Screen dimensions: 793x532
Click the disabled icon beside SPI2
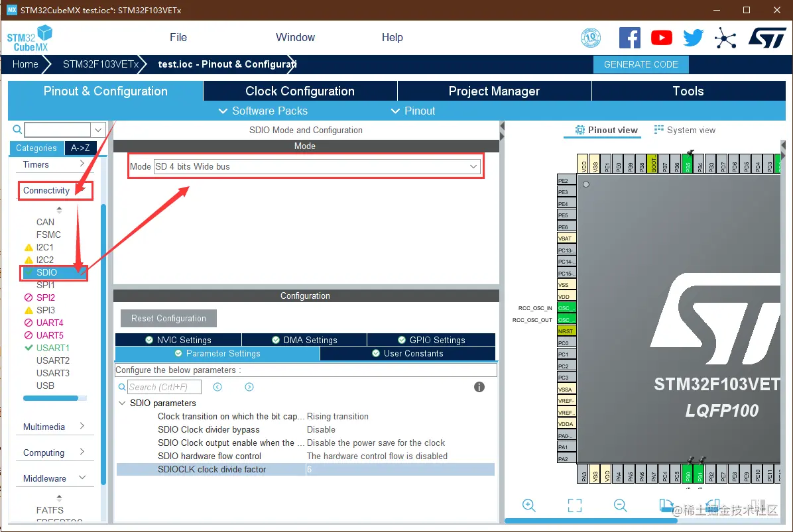coord(29,297)
